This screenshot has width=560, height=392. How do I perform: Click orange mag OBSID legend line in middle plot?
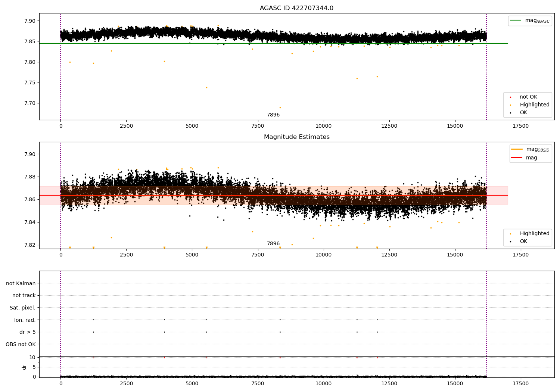[517, 149]
